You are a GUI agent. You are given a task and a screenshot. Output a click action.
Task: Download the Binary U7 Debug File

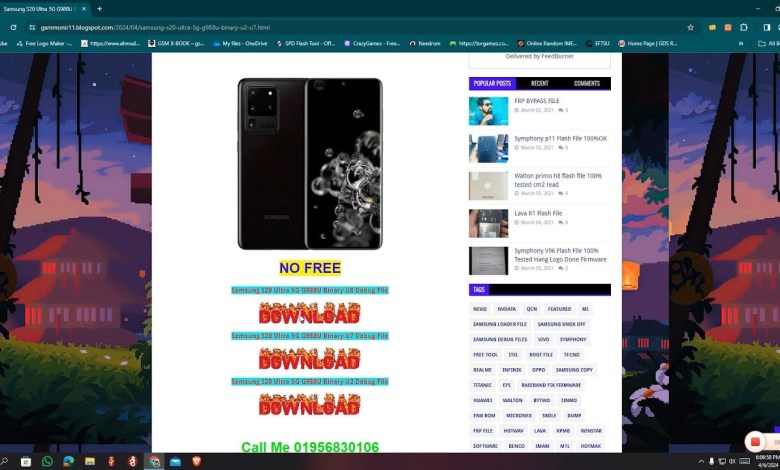pos(309,359)
